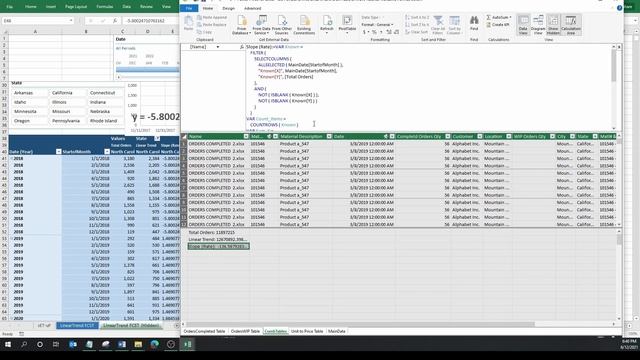640x360 pixels.
Task: Open the Customer column filter dropdown
Action: pos(480,136)
